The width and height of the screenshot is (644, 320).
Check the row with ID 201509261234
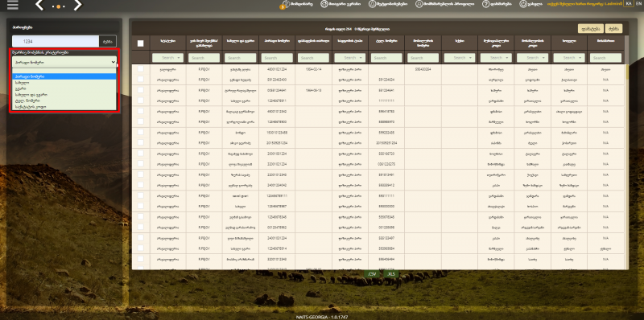[140, 142]
